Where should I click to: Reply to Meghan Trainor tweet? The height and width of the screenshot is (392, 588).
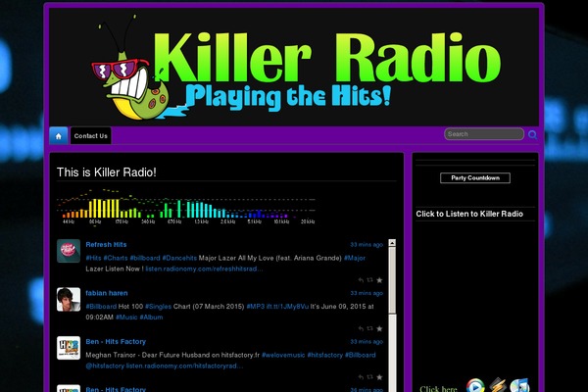click(x=361, y=377)
